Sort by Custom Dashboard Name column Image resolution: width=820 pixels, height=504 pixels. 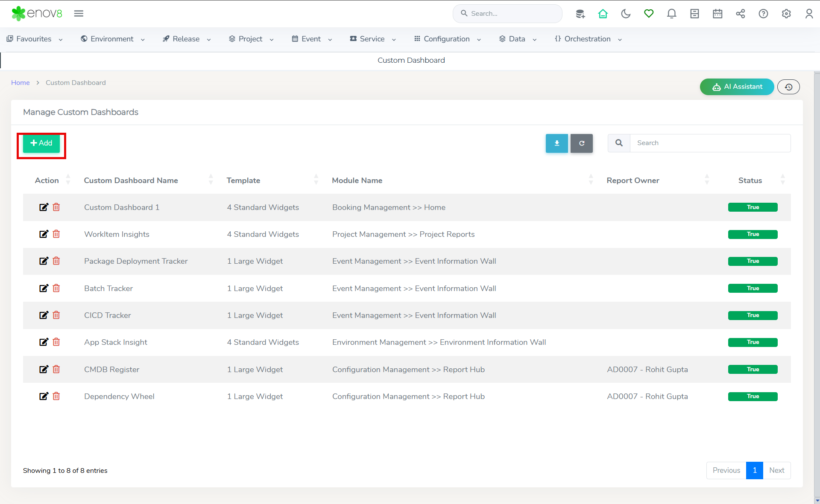(131, 180)
